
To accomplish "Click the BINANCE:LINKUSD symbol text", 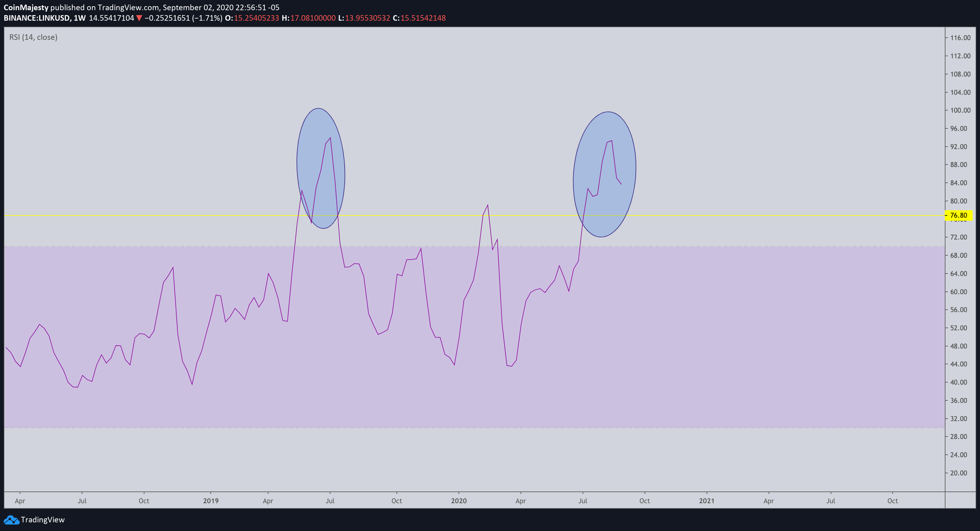I will pyautogui.click(x=37, y=18).
